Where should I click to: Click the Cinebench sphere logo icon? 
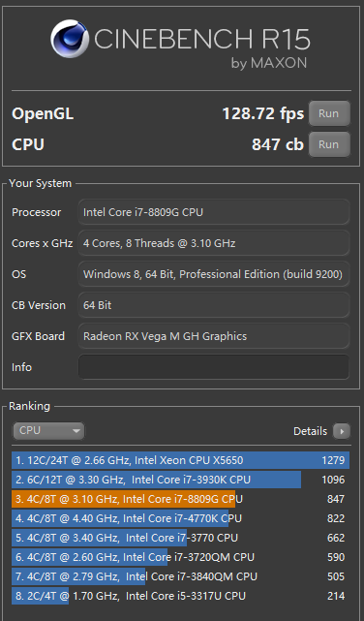[x=70, y=39]
